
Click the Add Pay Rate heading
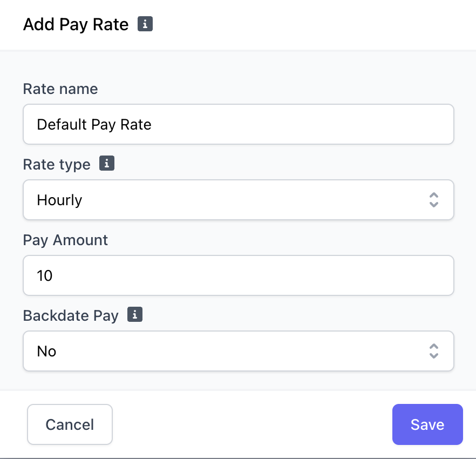click(x=76, y=24)
